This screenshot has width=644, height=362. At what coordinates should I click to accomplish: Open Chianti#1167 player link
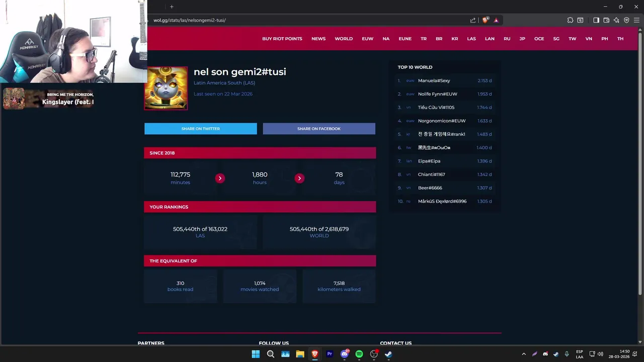coord(432,174)
